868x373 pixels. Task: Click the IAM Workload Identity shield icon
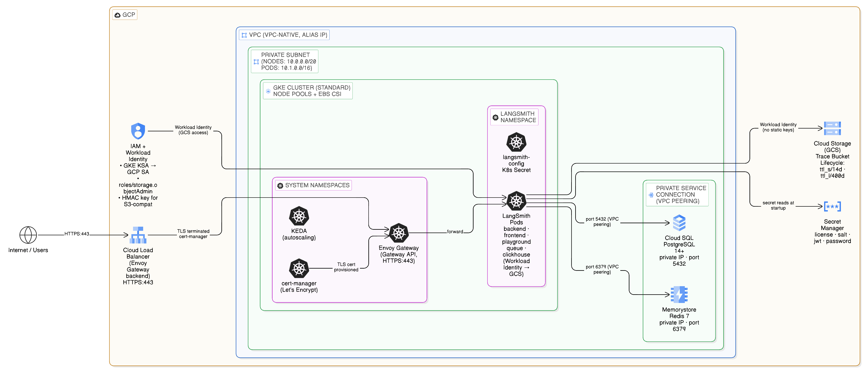138,131
